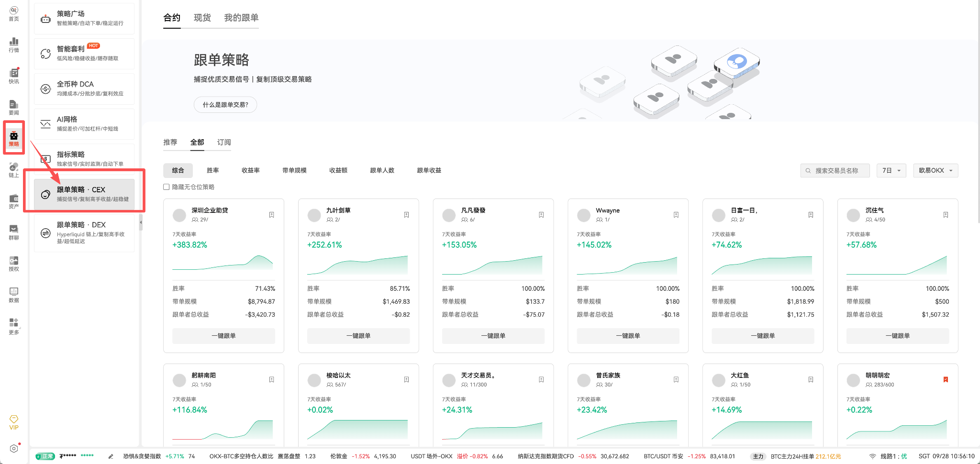Select the 跟单策略 · CEX menu entry
Image resolution: width=980 pixels, height=464 pixels.
click(84, 194)
